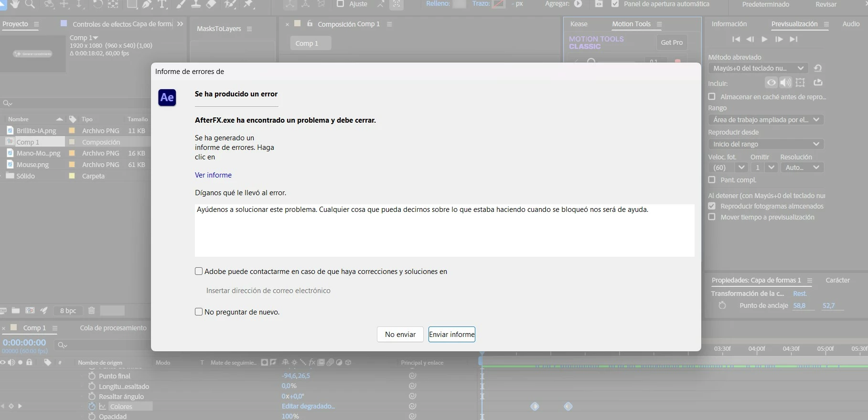
Task: Open the Veloc. fot. frame rate dropdown
Action: click(x=728, y=168)
